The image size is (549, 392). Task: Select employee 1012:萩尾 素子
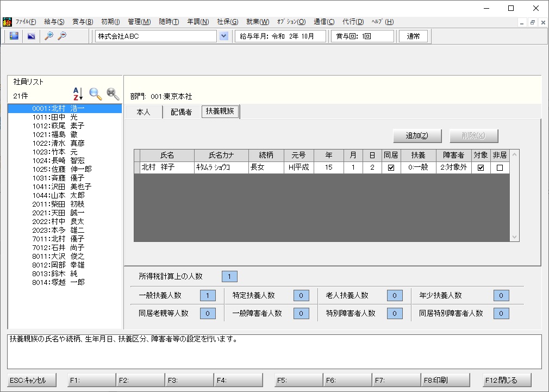point(65,126)
